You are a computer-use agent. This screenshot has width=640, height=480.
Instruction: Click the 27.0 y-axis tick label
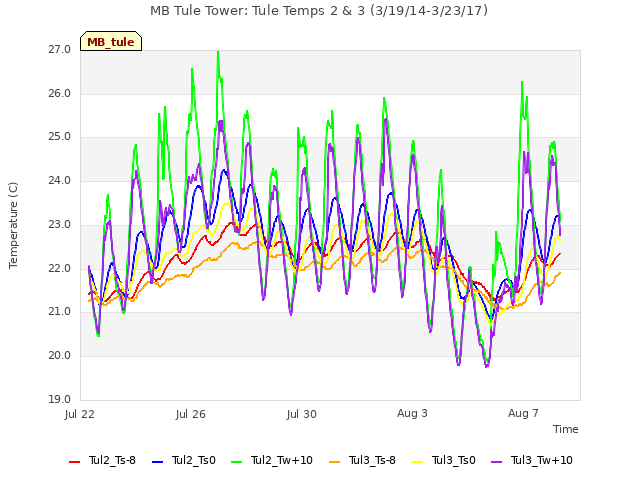60,50
